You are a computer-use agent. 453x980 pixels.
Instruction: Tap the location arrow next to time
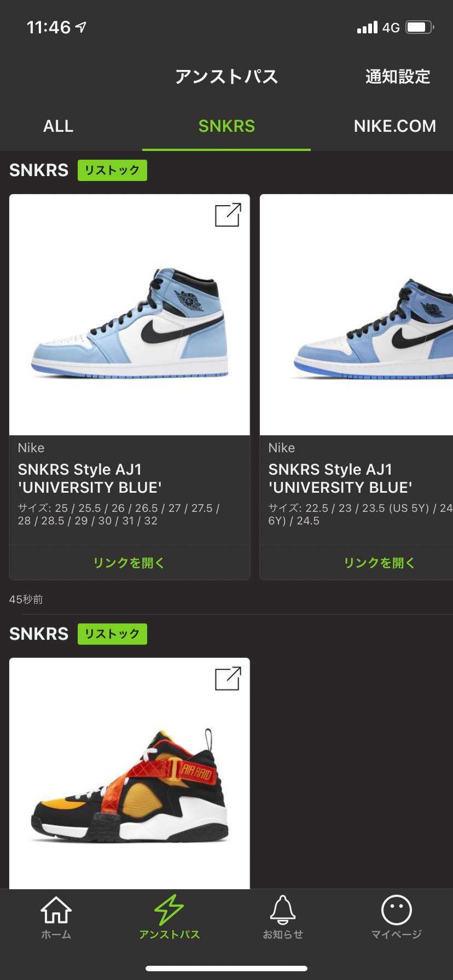(81, 27)
